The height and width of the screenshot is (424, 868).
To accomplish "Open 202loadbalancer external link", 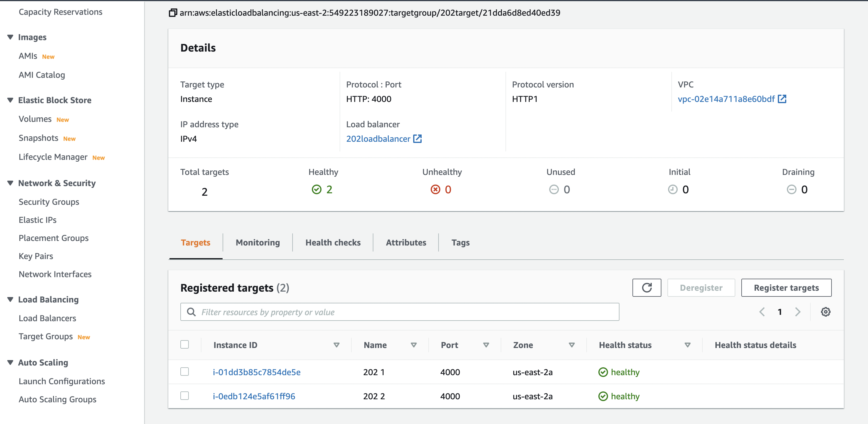I will [x=418, y=138].
